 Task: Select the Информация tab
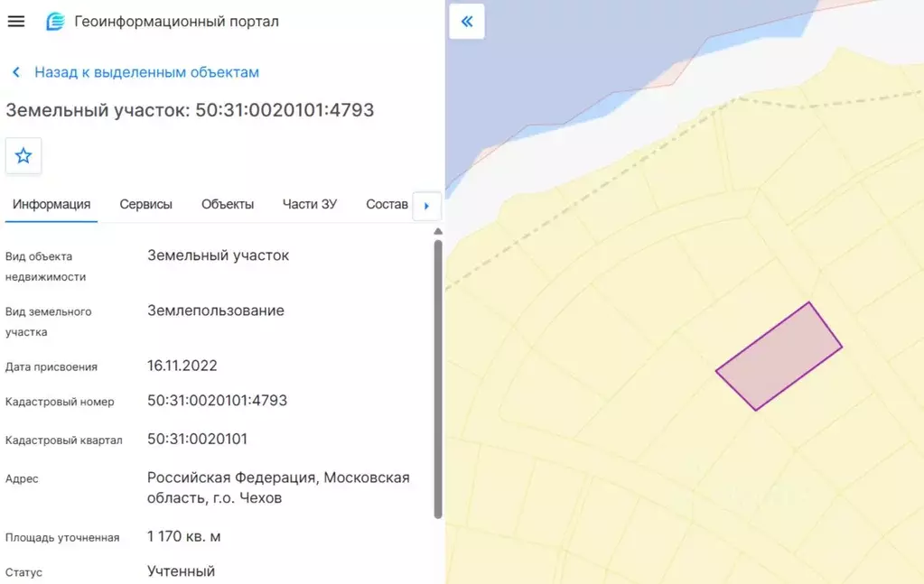coord(51,204)
